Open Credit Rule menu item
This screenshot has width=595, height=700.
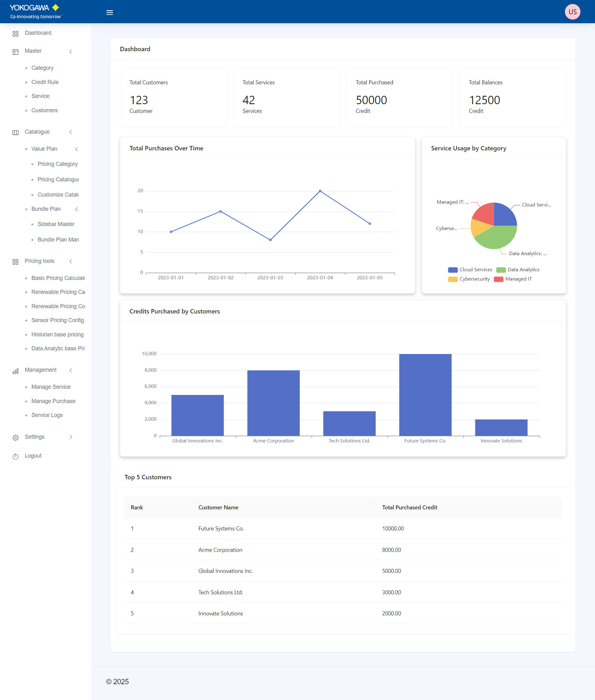click(x=45, y=82)
